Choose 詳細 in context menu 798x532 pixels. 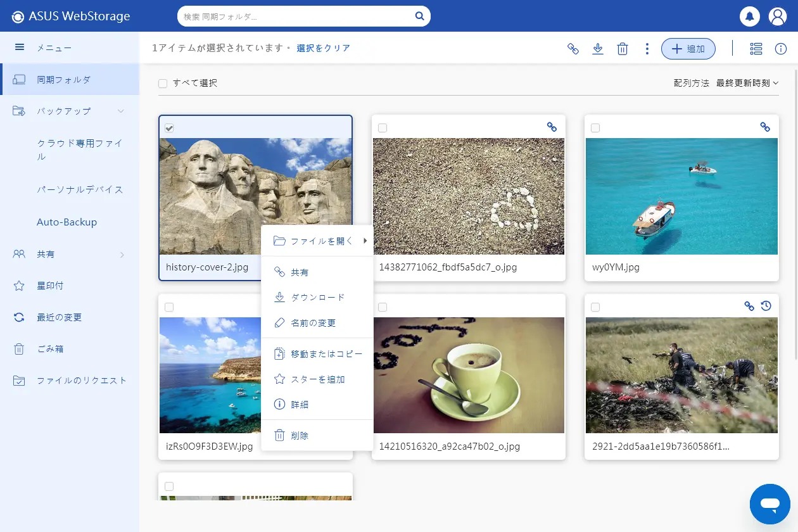pos(317,404)
